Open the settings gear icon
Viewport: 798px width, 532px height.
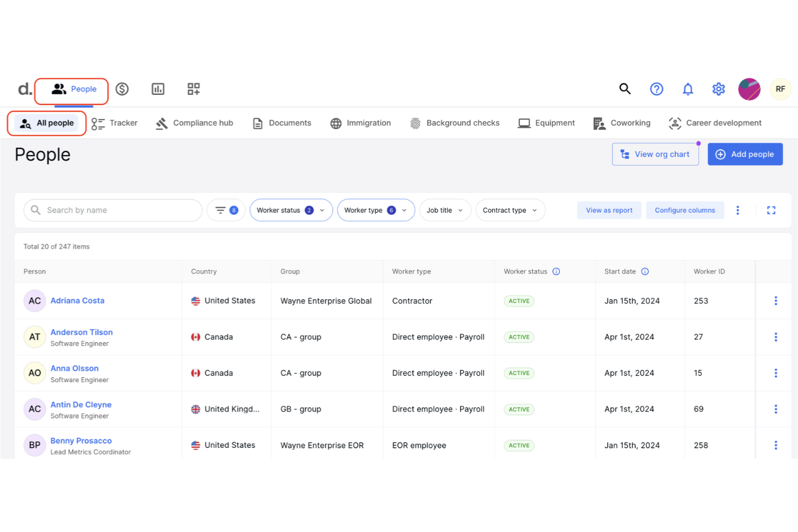(x=718, y=89)
